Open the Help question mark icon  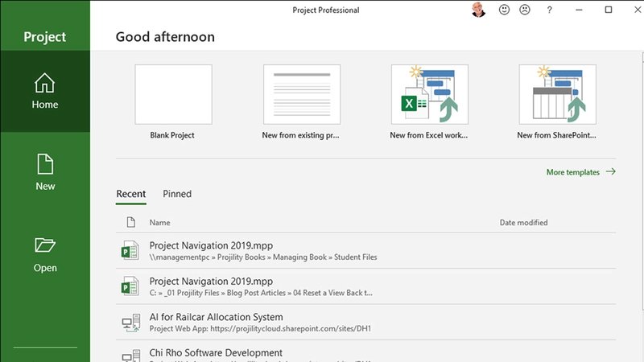click(x=549, y=10)
